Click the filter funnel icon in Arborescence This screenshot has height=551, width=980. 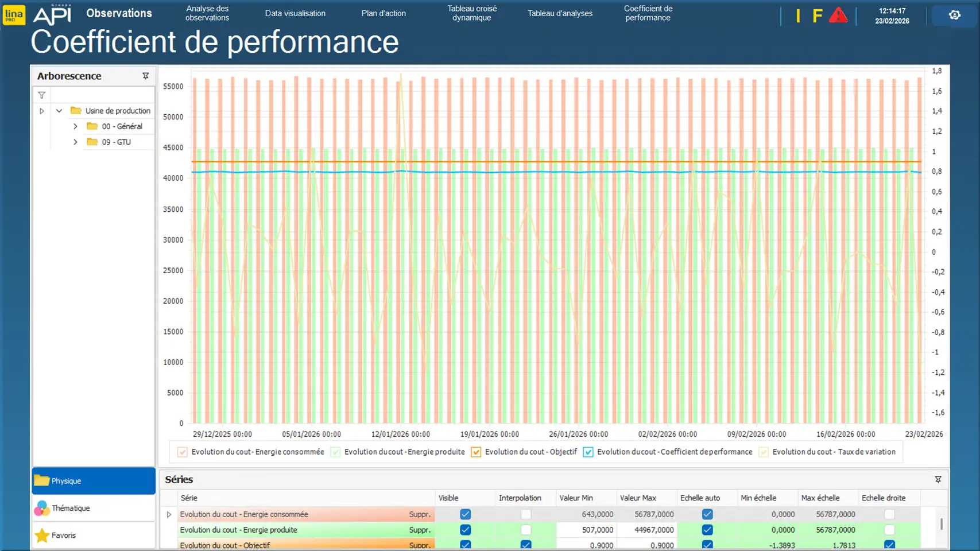point(42,95)
